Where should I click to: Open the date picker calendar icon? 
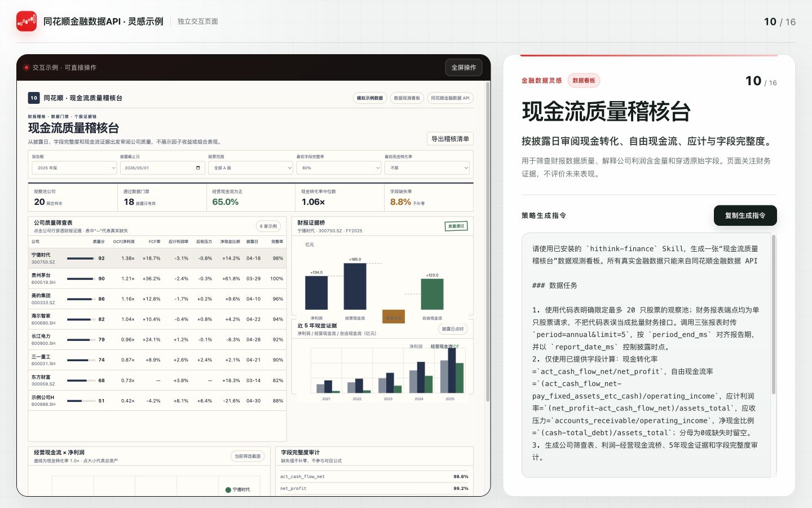coord(198,168)
